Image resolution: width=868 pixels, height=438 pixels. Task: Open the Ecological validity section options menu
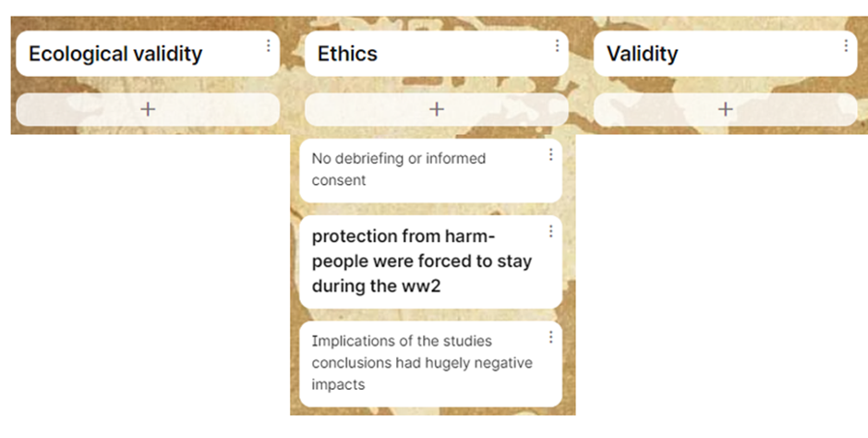point(269,45)
